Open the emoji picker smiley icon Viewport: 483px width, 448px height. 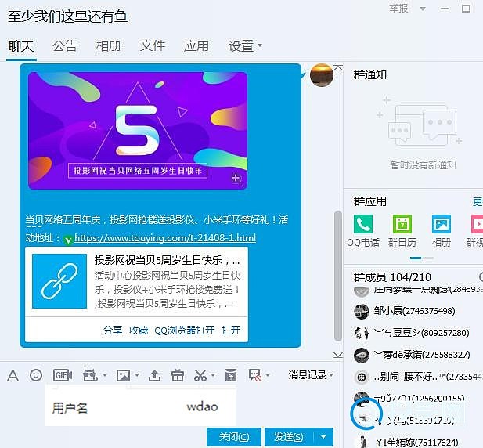coord(36,375)
